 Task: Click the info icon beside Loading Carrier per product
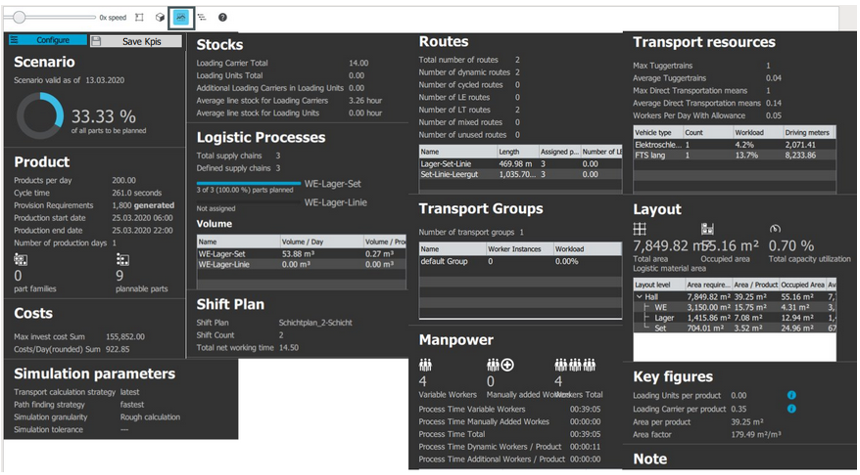pyautogui.click(x=791, y=409)
